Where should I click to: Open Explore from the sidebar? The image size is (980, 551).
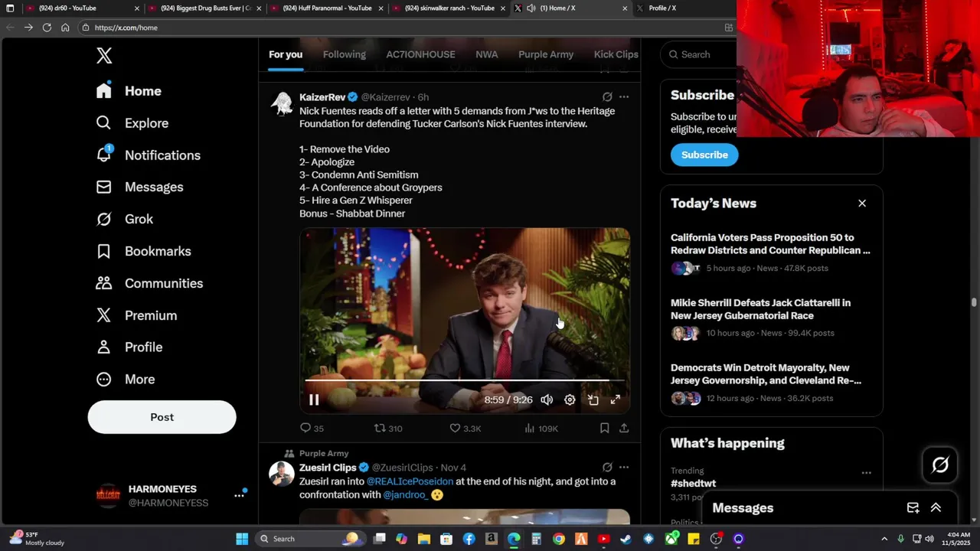132,123
